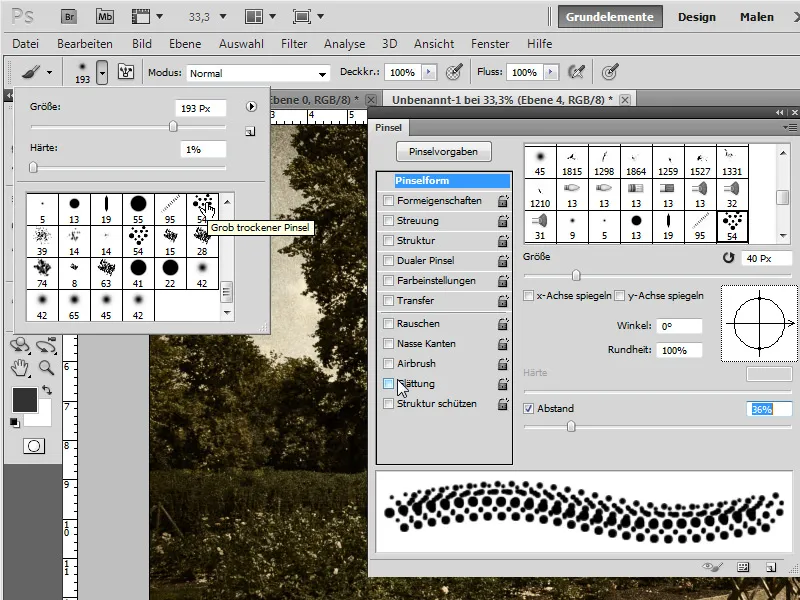This screenshot has width=800, height=600.
Task: Click the Pinselvorgaben button
Action: pos(443,152)
